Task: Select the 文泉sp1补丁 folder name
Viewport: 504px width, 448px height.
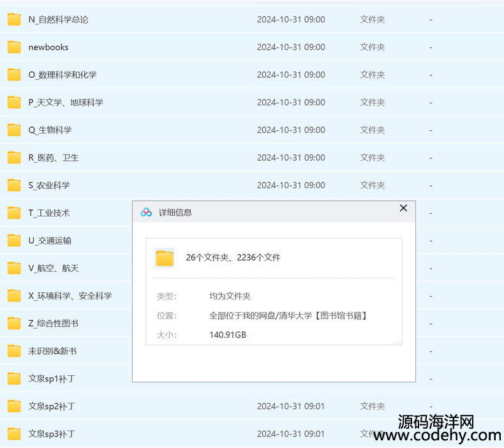Action: (52, 379)
